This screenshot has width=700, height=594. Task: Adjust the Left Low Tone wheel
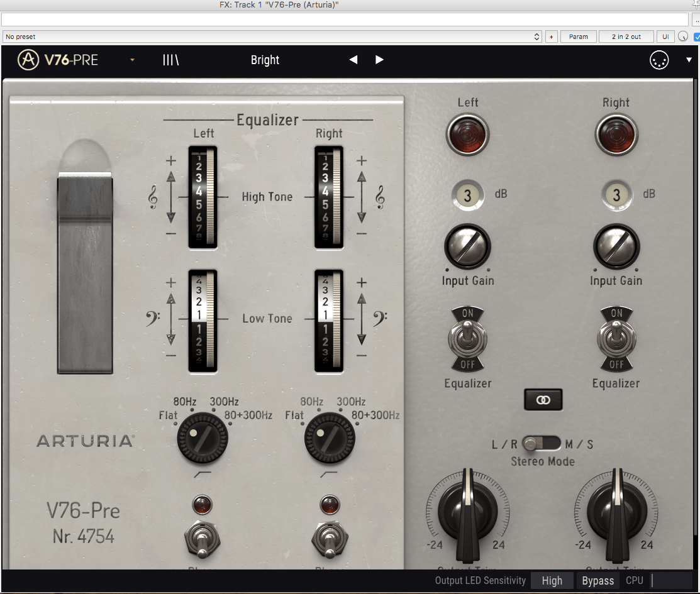point(203,321)
